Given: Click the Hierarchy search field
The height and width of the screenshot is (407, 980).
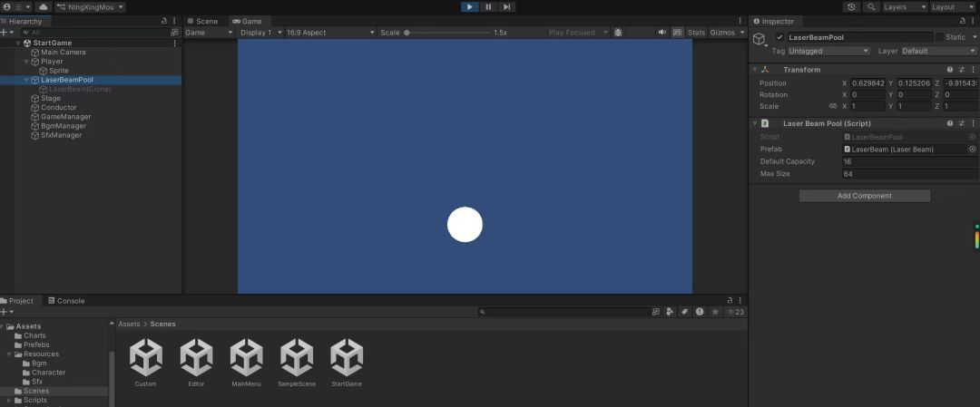Looking at the screenshot, I should (x=93, y=33).
